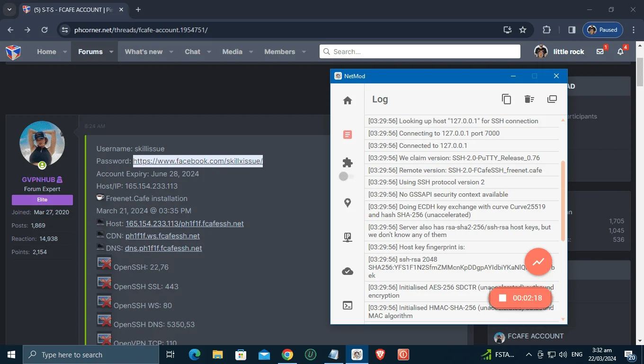Viewport: 644px width, 364px height.
Task: Open the Members navigation item
Action: tap(279, 52)
